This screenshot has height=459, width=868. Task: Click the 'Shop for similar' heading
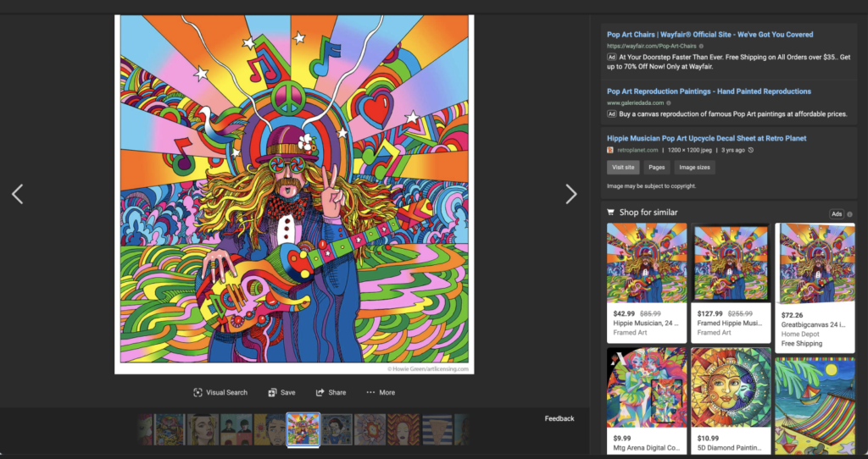(x=648, y=213)
